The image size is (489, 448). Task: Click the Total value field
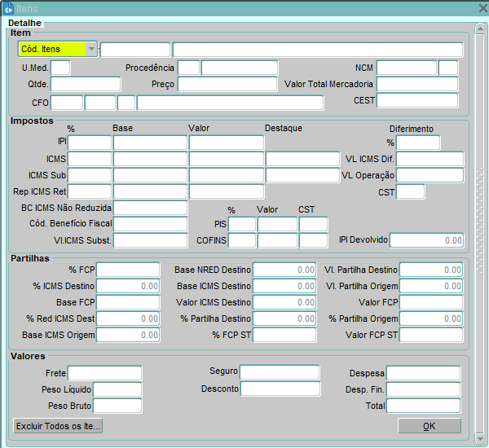(423, 406)
